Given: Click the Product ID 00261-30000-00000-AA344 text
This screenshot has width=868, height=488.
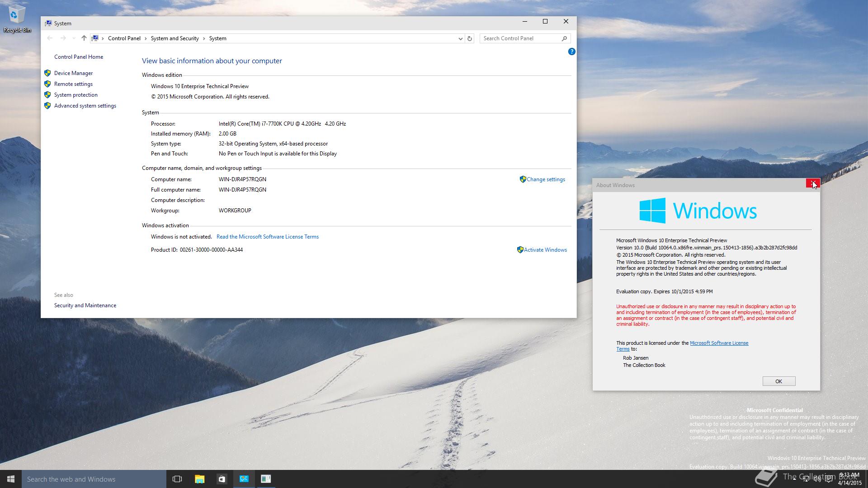Looking at the screenshot, I should [211, 250].
